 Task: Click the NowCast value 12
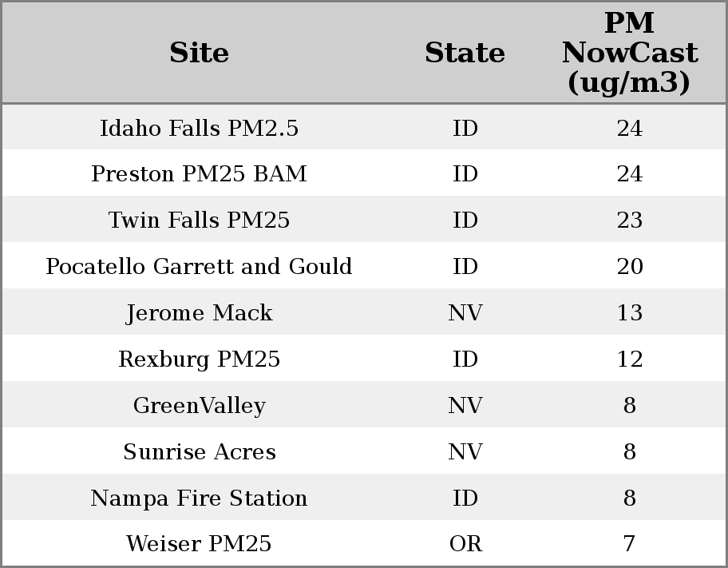point(630,359)
